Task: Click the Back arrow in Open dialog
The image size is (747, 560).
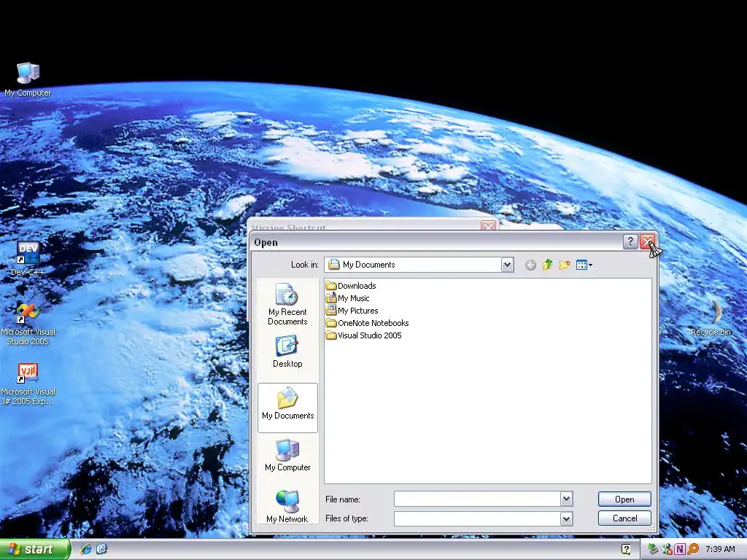Action: (x=530, y=265)
